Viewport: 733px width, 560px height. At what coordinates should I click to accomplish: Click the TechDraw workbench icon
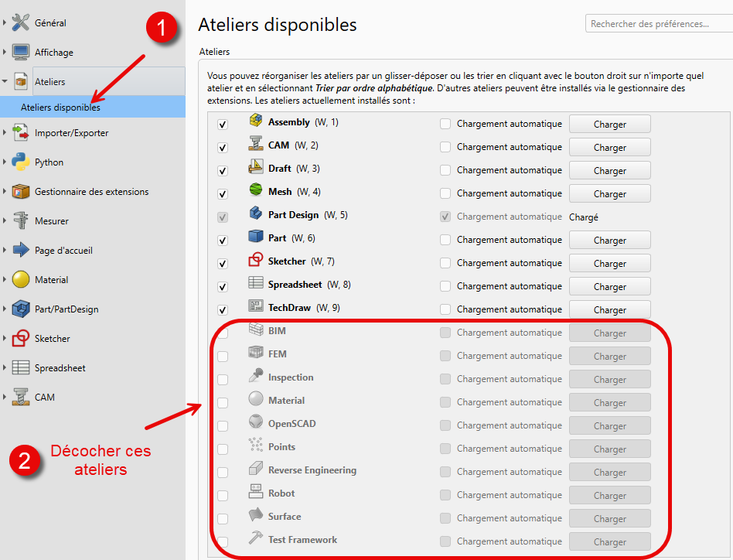pos(256,307)
